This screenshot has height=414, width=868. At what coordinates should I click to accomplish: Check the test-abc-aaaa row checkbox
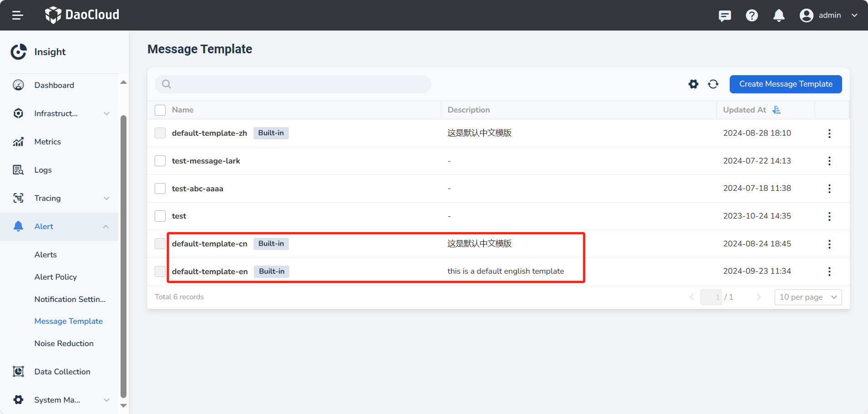pyautogui.click(x=160, y=189)
